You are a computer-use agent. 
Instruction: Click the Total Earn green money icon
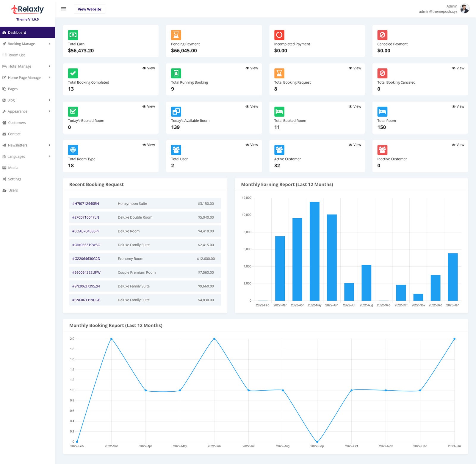click(x=73, y=35)
